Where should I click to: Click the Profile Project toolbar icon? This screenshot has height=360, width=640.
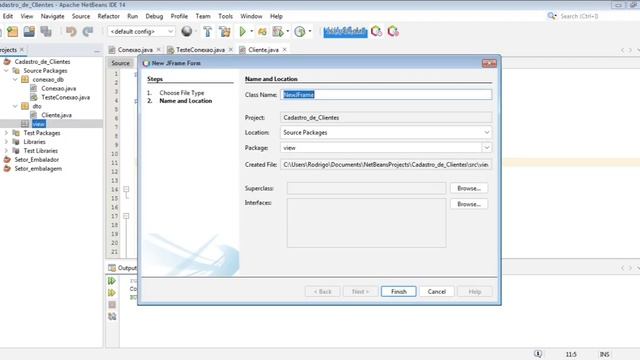pyautogui.click(x=300, y=31)
